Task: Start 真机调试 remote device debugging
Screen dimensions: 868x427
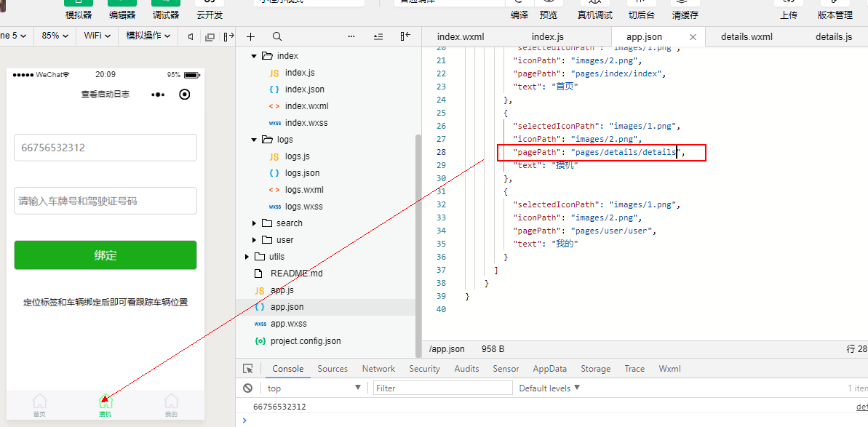Action: [595, 10]
